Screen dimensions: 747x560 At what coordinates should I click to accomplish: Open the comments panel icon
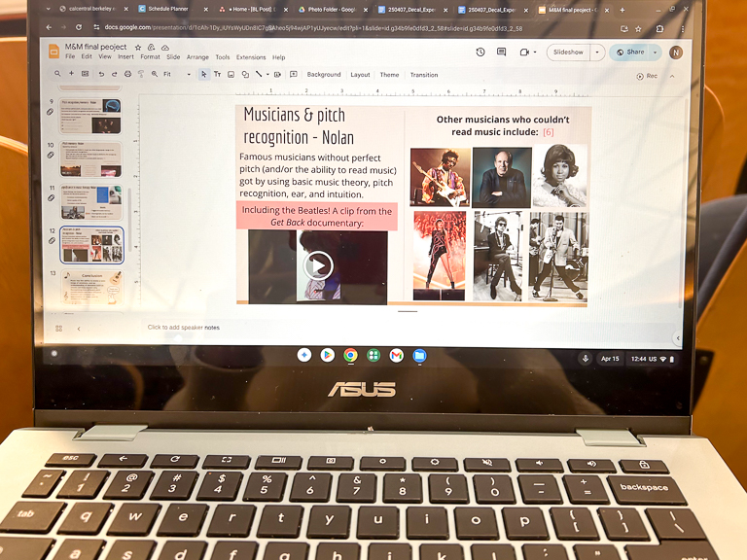pyautogui.click(x=501, y=52)
